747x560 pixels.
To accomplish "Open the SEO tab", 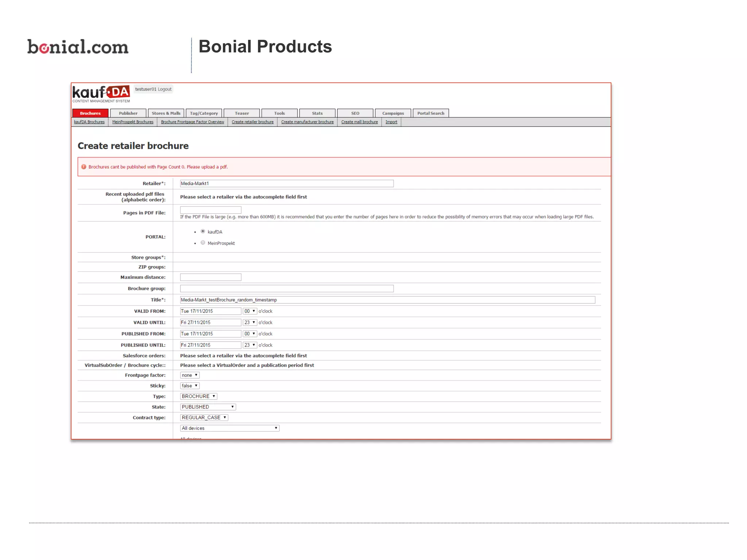I will [x=355, y=113].
